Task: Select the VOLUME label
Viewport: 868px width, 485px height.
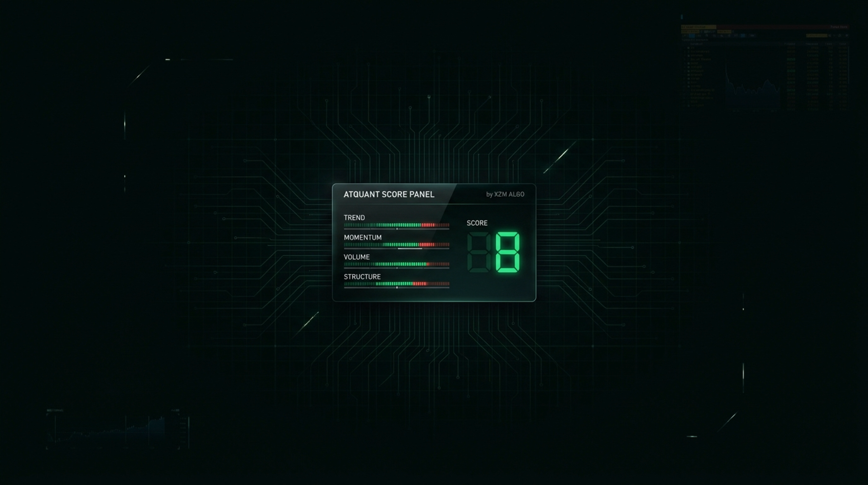Action: point(357,257)
